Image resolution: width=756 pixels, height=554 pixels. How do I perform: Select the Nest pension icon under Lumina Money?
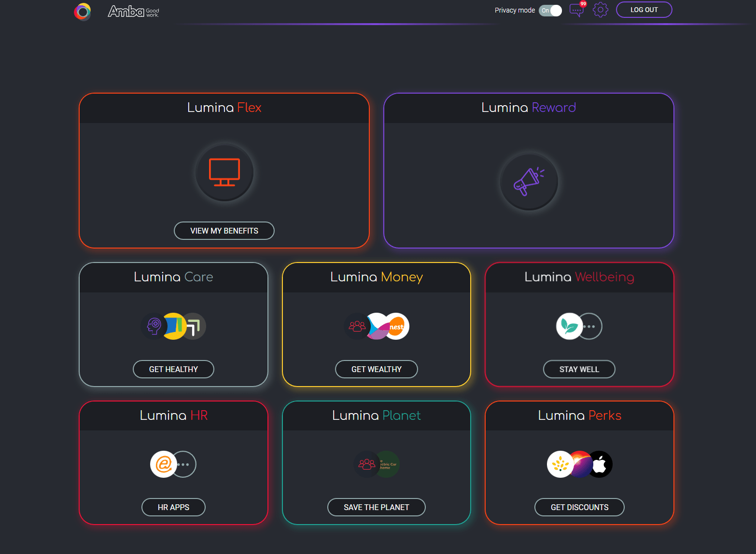pos(397,327)
